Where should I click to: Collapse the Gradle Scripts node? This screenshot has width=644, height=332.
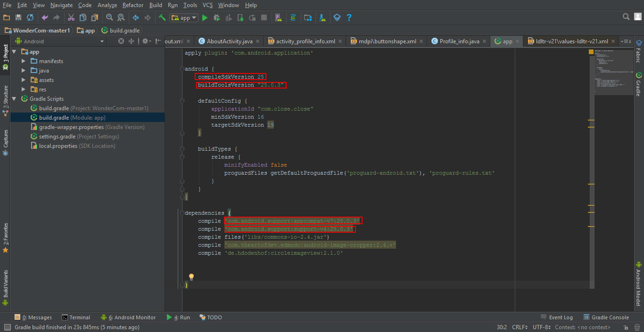14,99
